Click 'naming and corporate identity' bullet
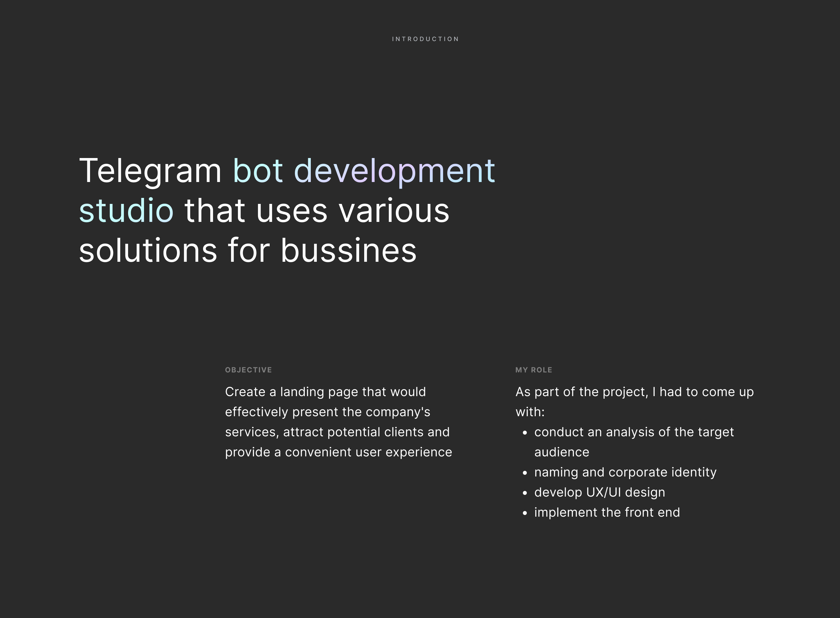This screenshot has height=618, width=840. (625, 472)
